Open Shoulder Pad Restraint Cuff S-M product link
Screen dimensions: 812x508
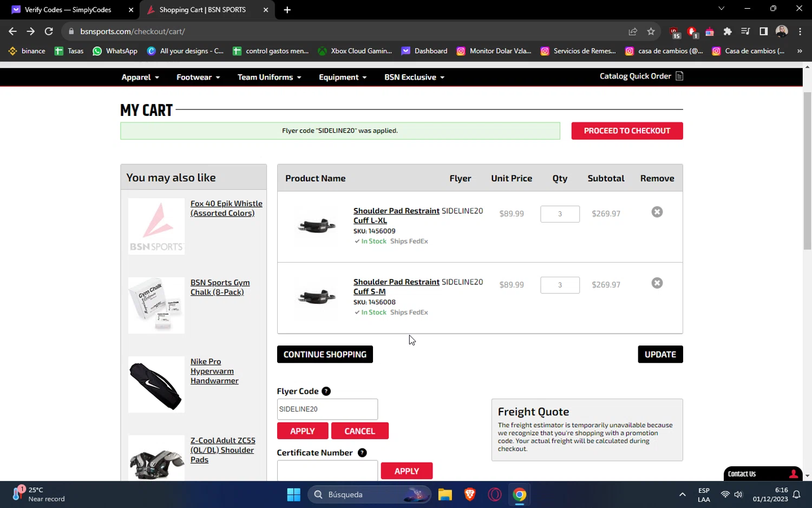(x=396, y=286)
